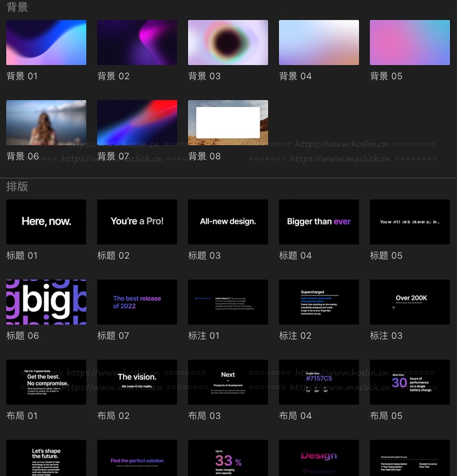This screenshot has width=457, height=476.
Task: Click the 布局 04 label
Action: coord(295,416)
